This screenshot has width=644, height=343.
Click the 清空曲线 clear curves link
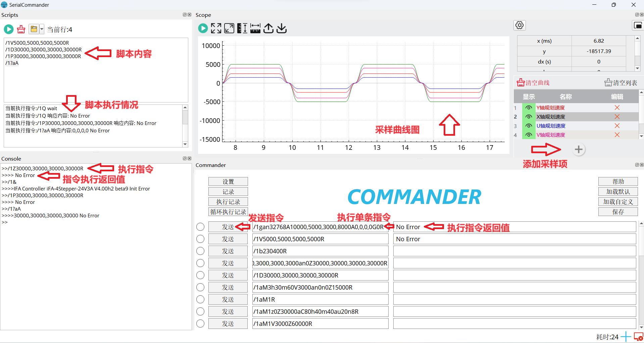533,83
